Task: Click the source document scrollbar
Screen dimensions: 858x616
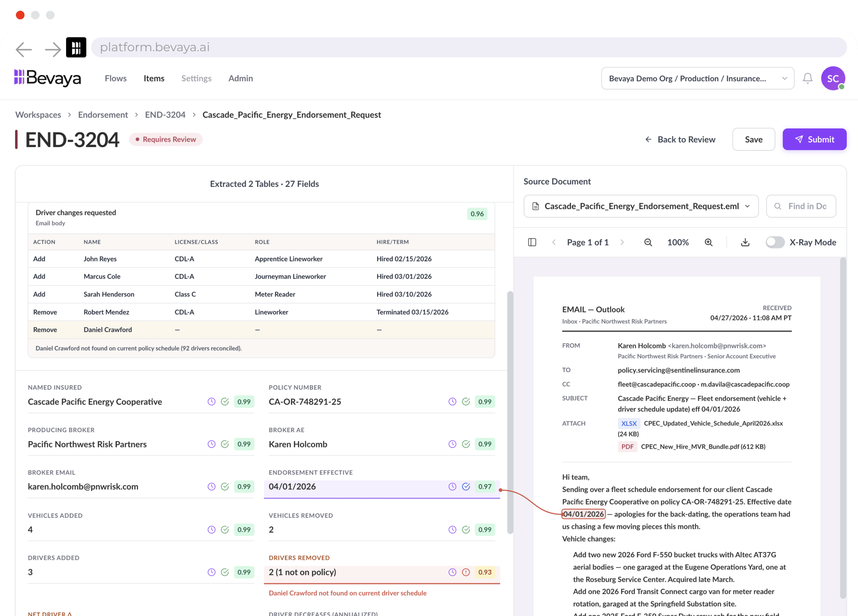Action: (x=843, y=428)
